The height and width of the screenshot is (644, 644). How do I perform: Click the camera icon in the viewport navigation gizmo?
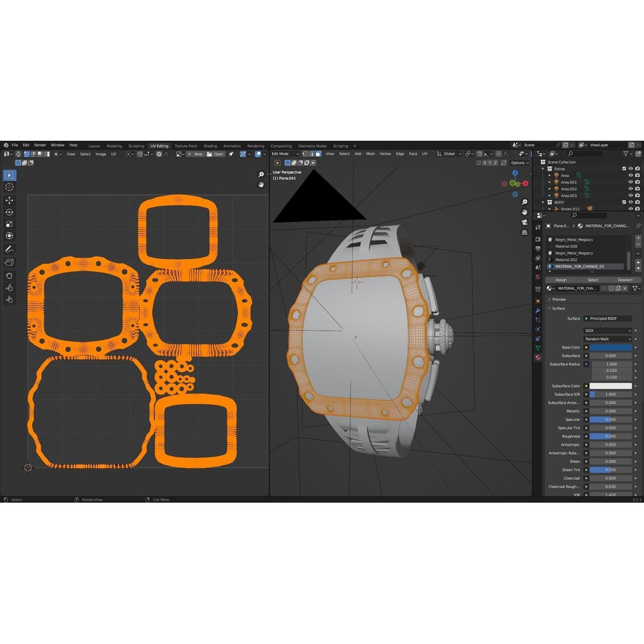pyautogui.click(x=524, y=222)
